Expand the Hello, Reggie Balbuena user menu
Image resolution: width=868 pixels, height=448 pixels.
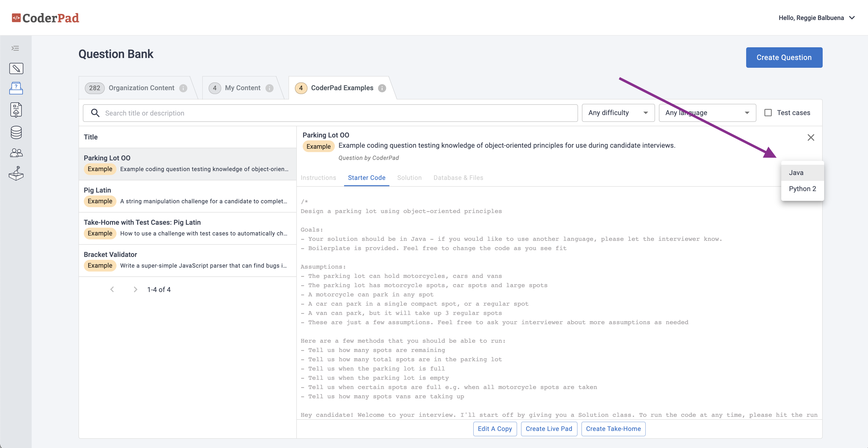coord(816,18)
